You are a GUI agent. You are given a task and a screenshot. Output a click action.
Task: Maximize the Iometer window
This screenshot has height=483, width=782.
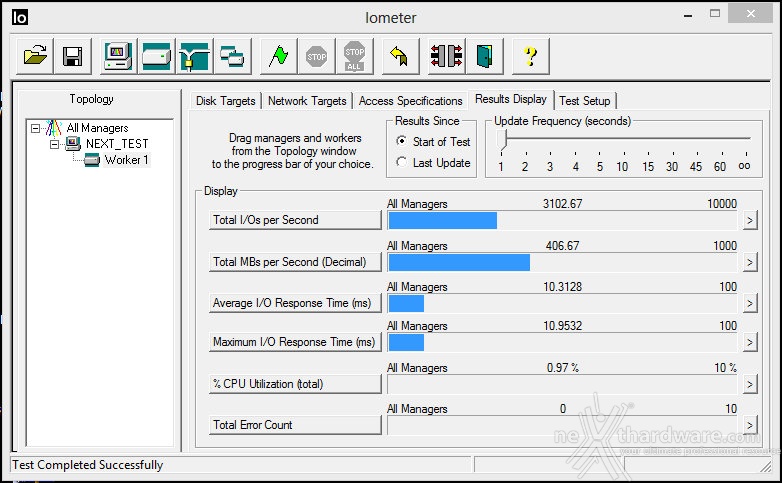click(715, 14)
